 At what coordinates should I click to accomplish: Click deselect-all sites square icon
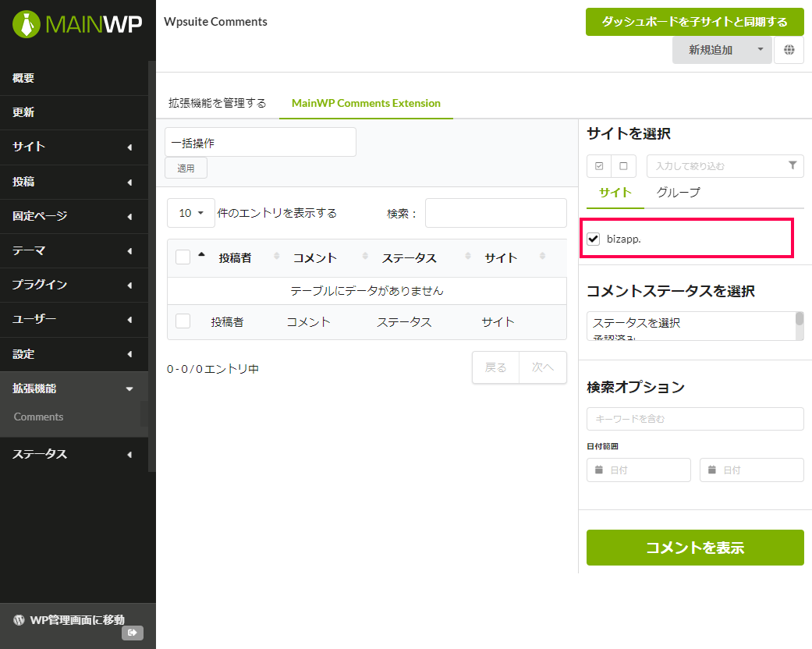coord(623,166)
